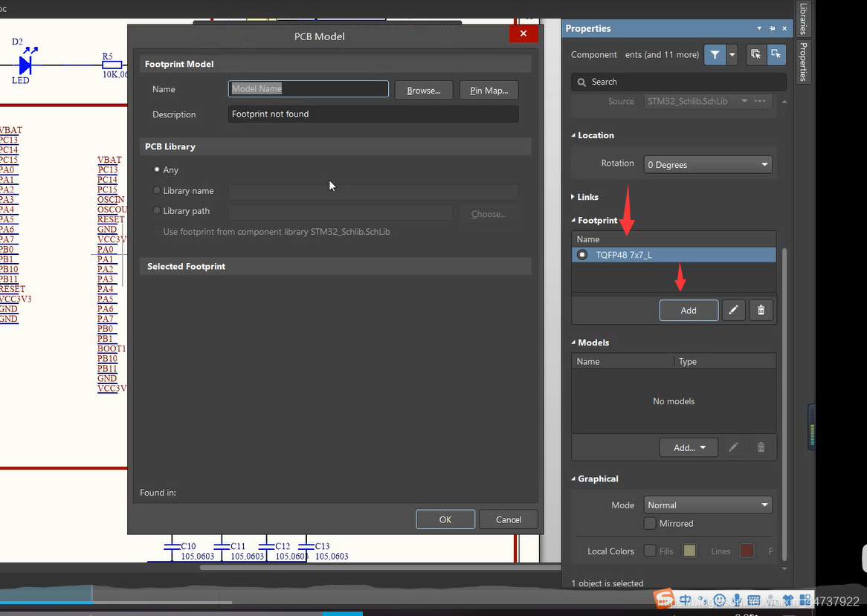Edit the selected footprint with pencil icon
This screenshot has width=867, height=616.
click(733, 311)
